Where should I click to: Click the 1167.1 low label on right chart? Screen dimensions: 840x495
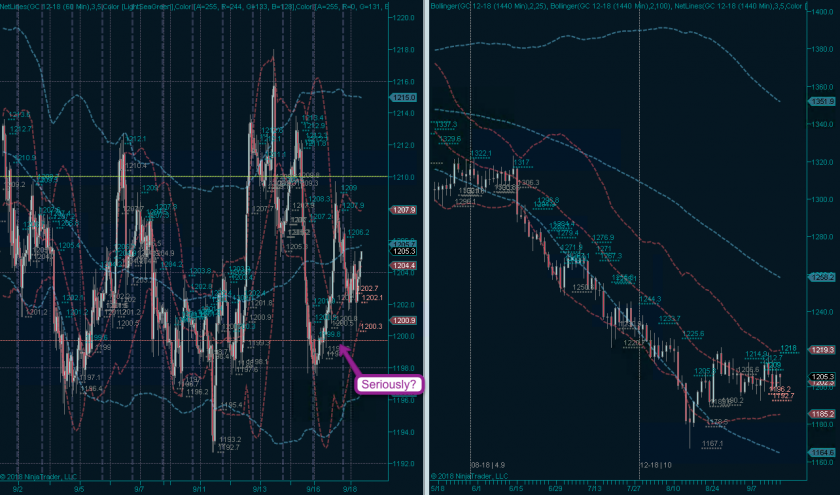[x=712, y=444]
